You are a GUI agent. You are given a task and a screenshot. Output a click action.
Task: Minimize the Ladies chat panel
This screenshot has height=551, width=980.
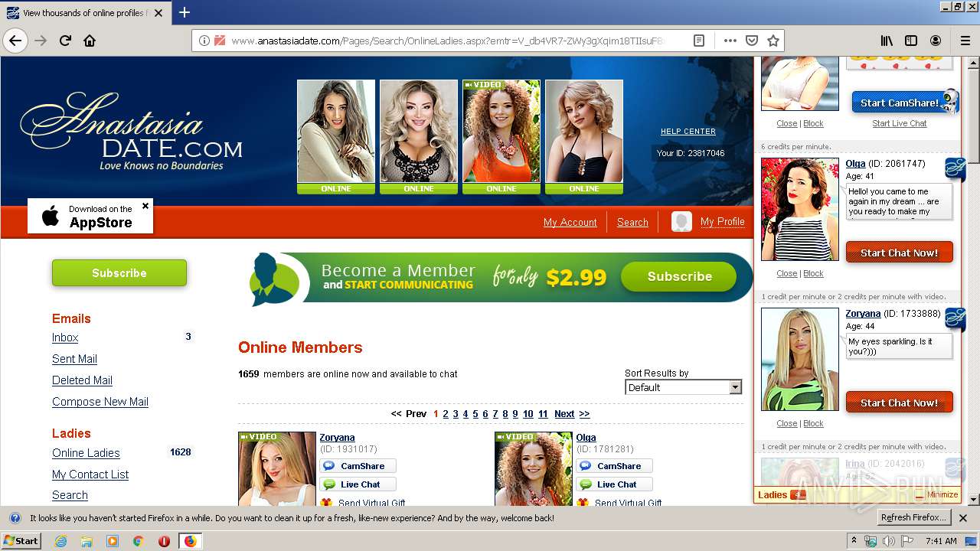(936, 494)
